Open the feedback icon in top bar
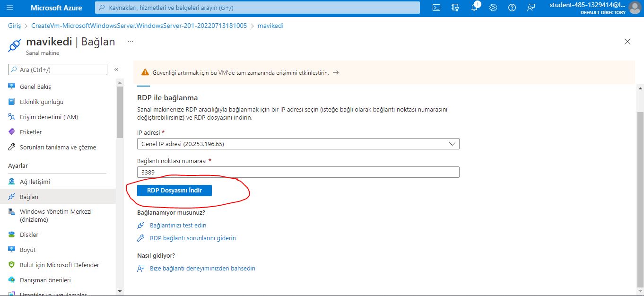 tap(531, 8)
